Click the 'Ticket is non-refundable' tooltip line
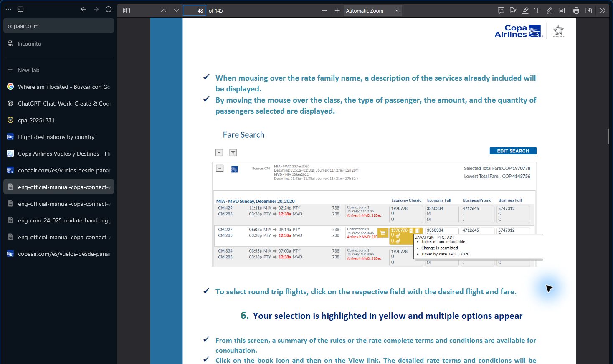The image size is (613, 364). click(443, 242)
